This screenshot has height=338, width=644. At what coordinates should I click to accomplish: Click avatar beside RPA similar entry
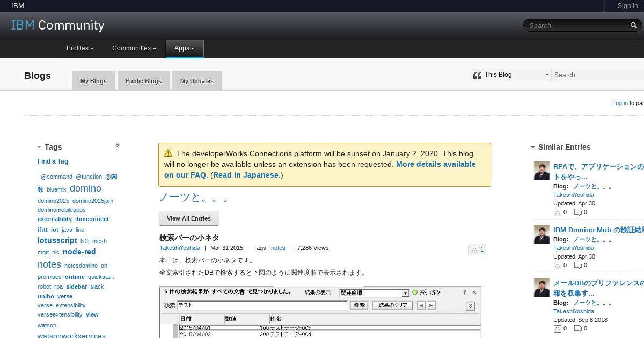point(541,171)
